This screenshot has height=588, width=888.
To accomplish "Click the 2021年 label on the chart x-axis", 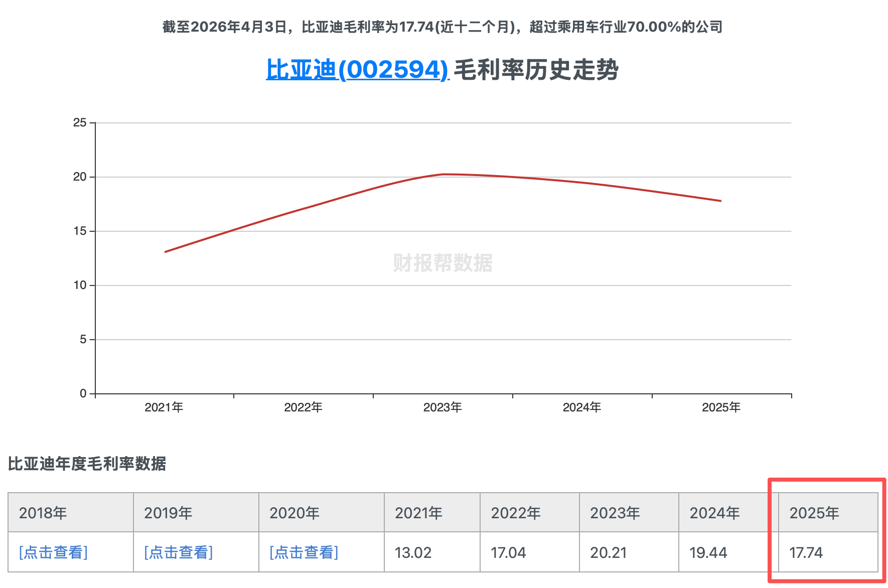I will coord(164,407).
